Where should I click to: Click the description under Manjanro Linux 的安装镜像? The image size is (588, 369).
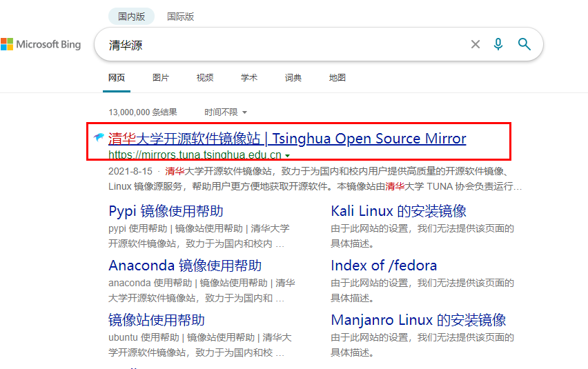pos(422,345)
